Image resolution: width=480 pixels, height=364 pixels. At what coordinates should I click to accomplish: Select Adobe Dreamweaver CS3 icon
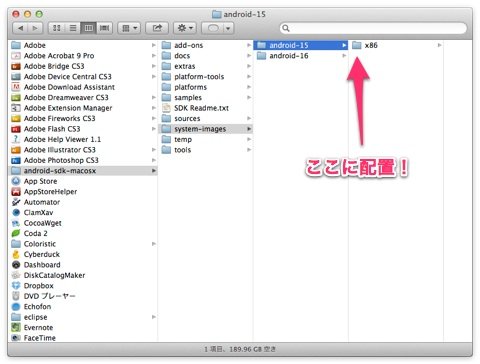tap(16, 97)
